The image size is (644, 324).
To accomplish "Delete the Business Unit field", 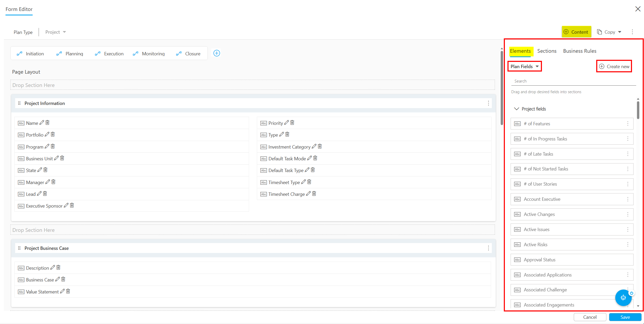I will (62, 158).
